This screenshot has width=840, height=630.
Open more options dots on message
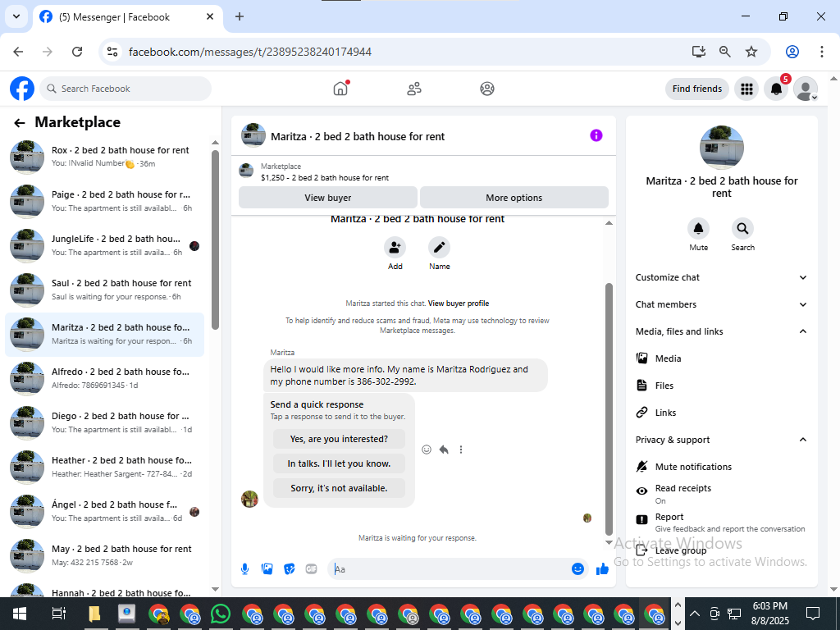tap(461, 450)
